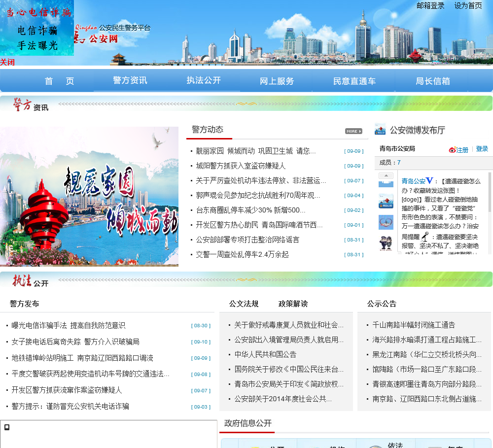493x448 pixels.
Task: Open 曝光电信诈骗手法 提高自我防范意识
Action: tap(68, 325)
